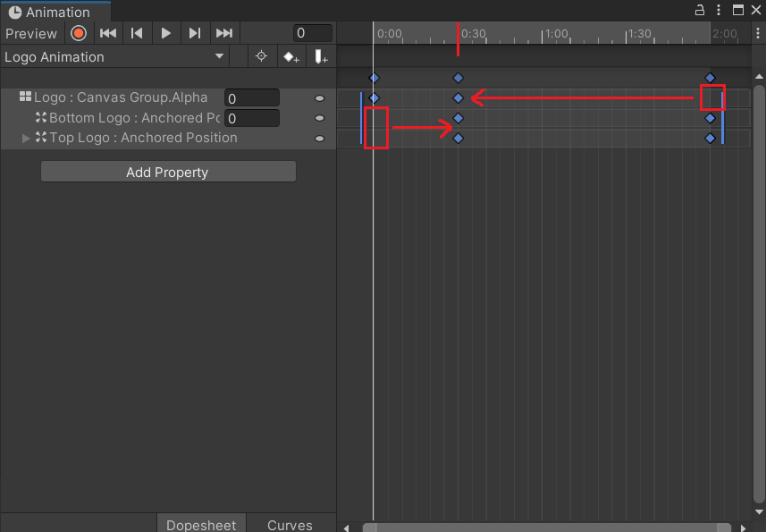
Task: Select Top Logo keyframe at 0:30
Action: 458,139
